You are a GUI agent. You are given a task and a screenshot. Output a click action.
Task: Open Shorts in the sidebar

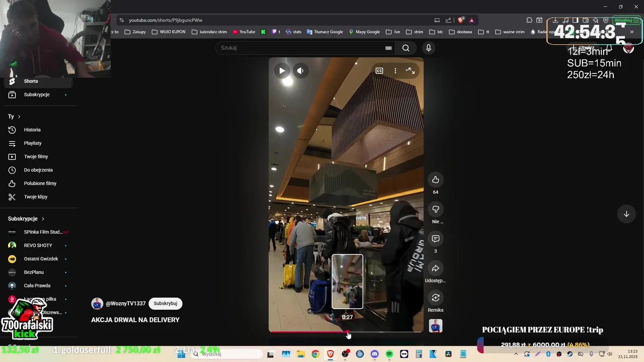[38, 81]
